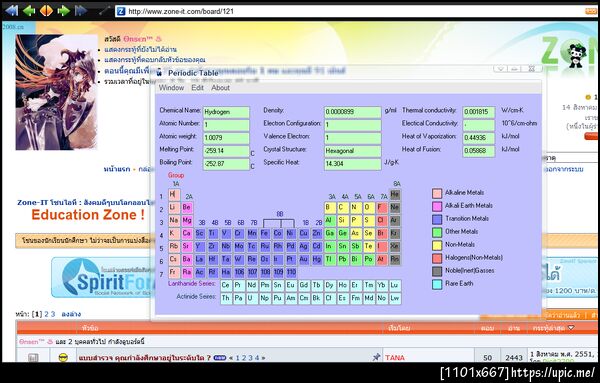Click the Other Metals green legend swatch
This screenshot has width=600, height=383.
click(437, 232)
